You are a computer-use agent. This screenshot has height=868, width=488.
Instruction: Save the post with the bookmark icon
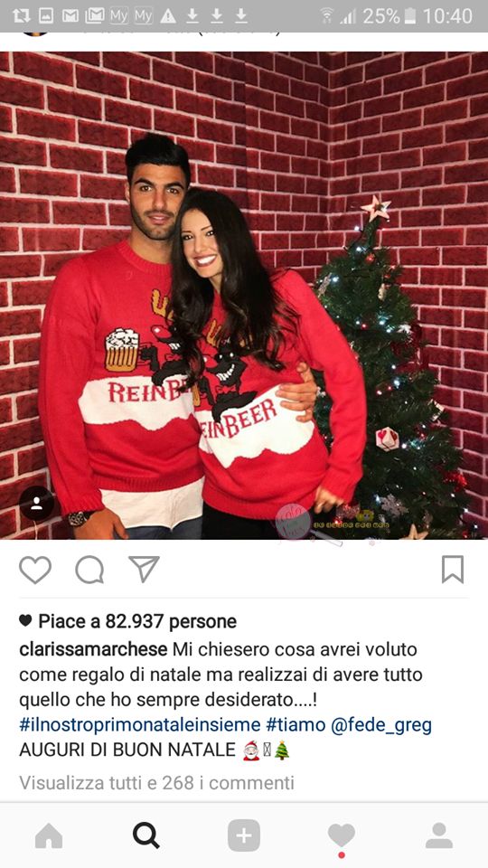pos(453,570)
